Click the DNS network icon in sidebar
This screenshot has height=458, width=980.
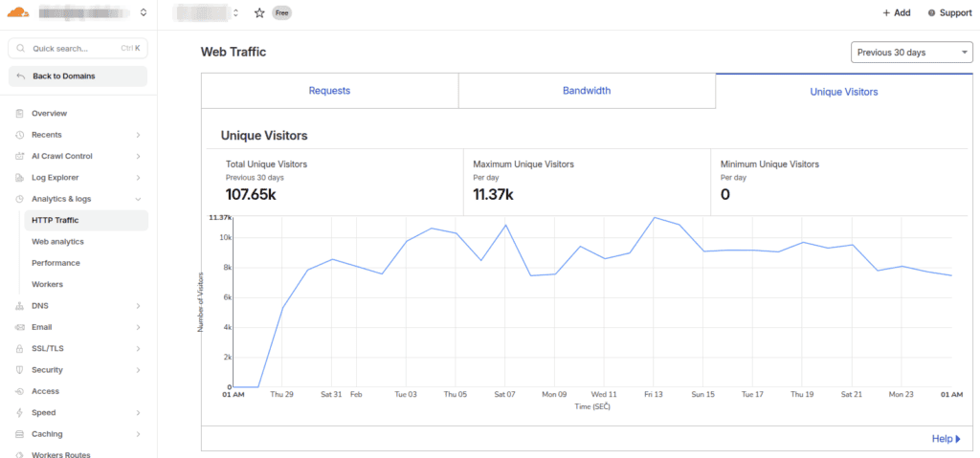(20, 306)
